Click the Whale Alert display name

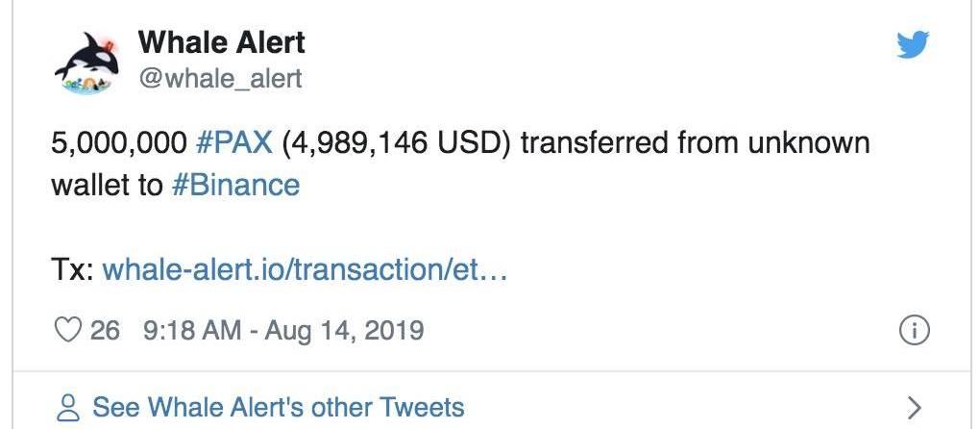221,42
